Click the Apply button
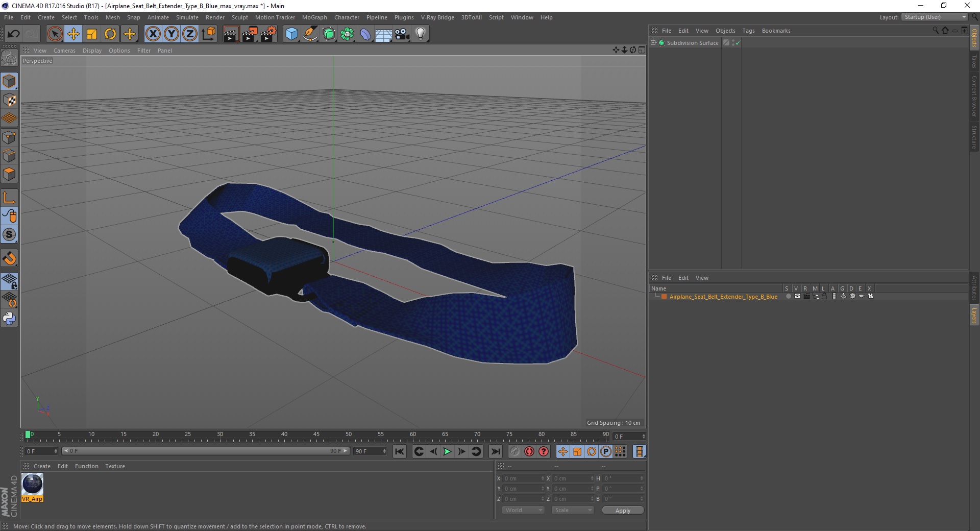The width and height of the screenshot is (980, 531). coord(623,511)
